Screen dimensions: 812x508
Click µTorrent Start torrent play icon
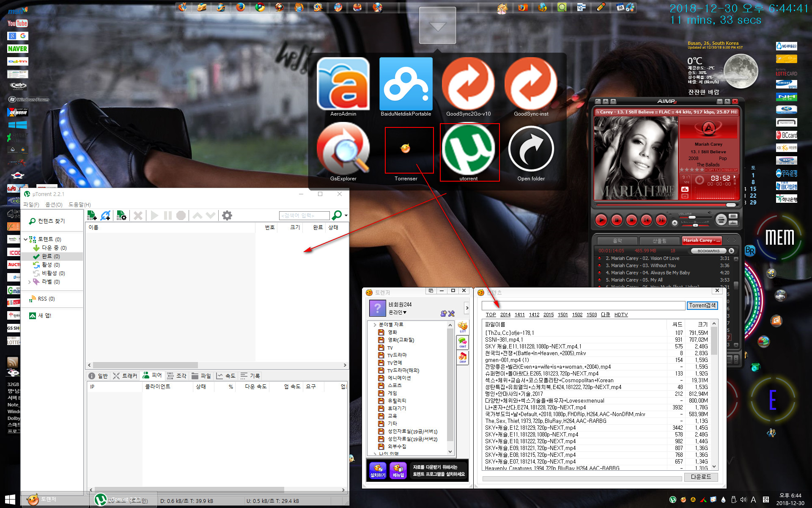(x=154, y=215)
